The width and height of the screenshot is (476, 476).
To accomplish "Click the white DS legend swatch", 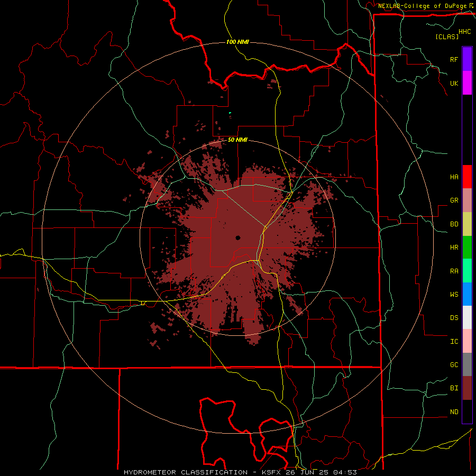I will click(467, 317).
